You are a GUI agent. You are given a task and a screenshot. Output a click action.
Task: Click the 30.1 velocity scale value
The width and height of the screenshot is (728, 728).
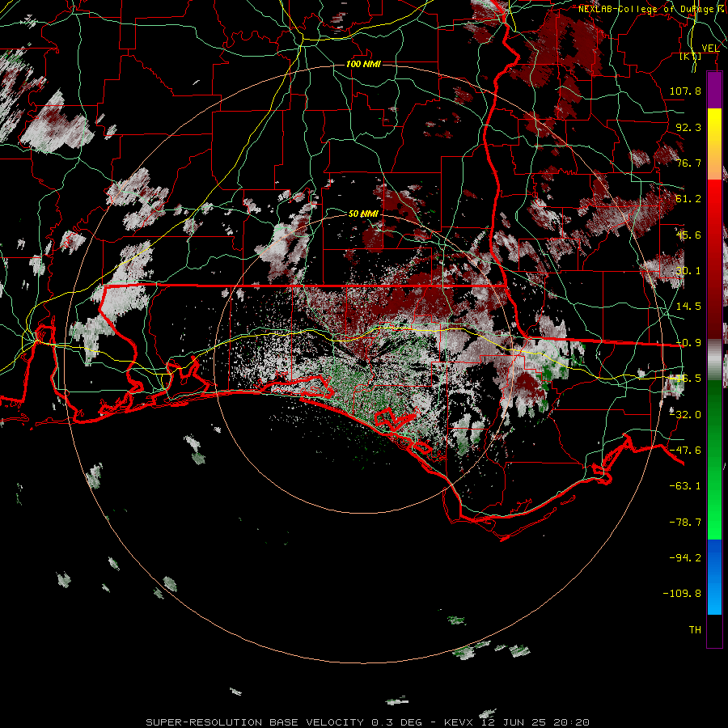pyautogui.click(x=688, y=271)
